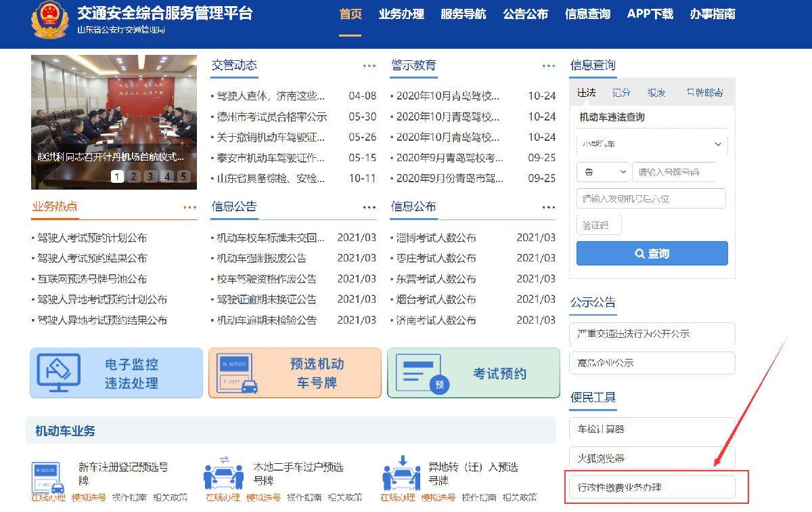
Task: Switch carousel to slide 5
Action: pyautogui.click(x=183, y=177)
